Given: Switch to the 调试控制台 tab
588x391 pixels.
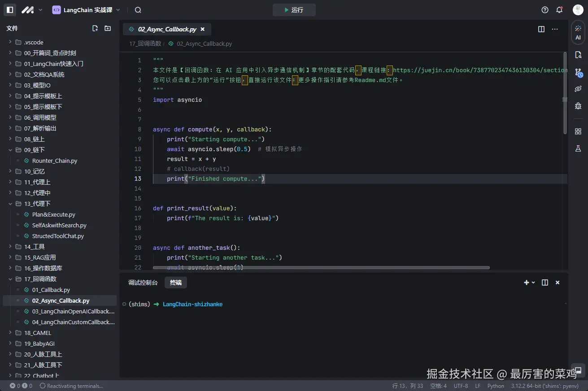Looking at the screenshot, I should tap(143, 282).
